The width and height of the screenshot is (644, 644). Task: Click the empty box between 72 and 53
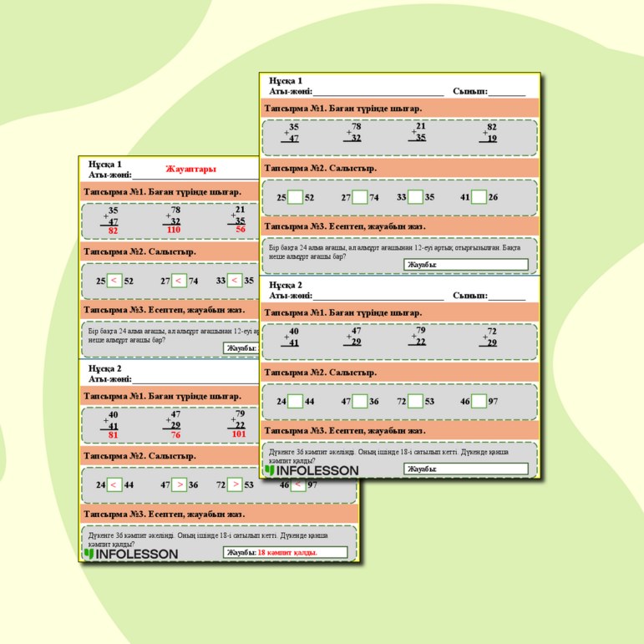415,401
